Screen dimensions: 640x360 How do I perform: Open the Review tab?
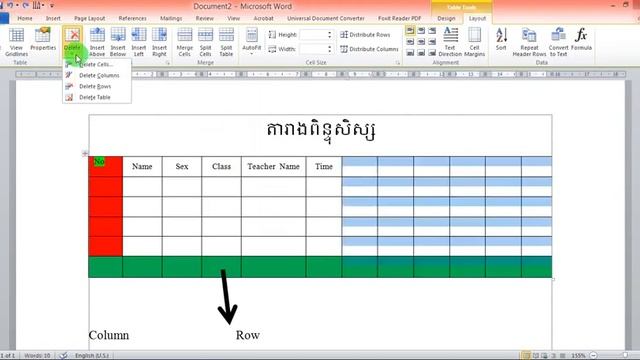pyautogui.click(x=204, y=19)
